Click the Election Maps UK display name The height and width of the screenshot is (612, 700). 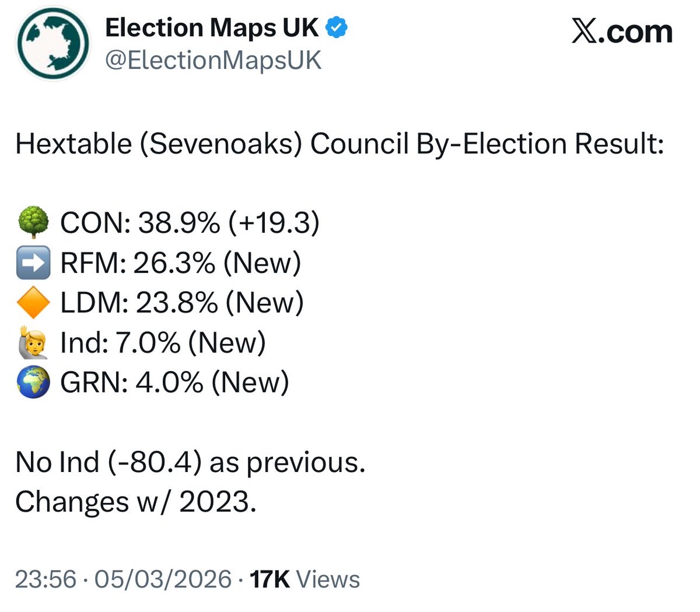[x=212, y=27]
